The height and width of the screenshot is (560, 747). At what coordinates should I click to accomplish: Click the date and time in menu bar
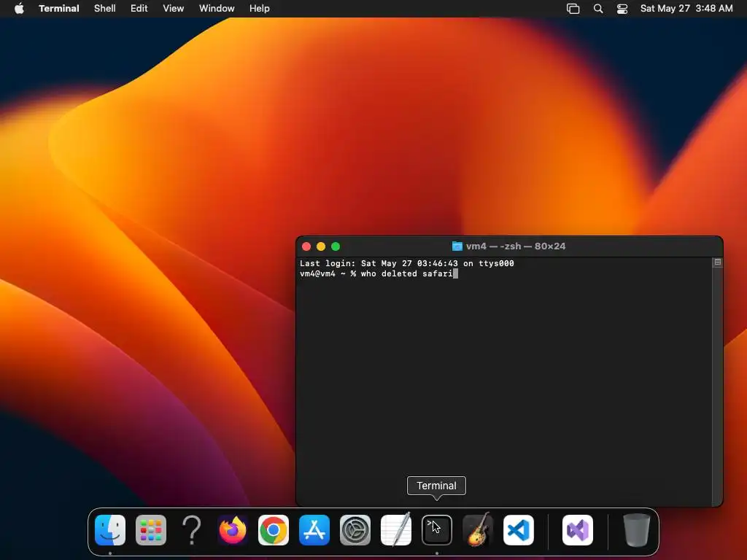tap(686, 9)
